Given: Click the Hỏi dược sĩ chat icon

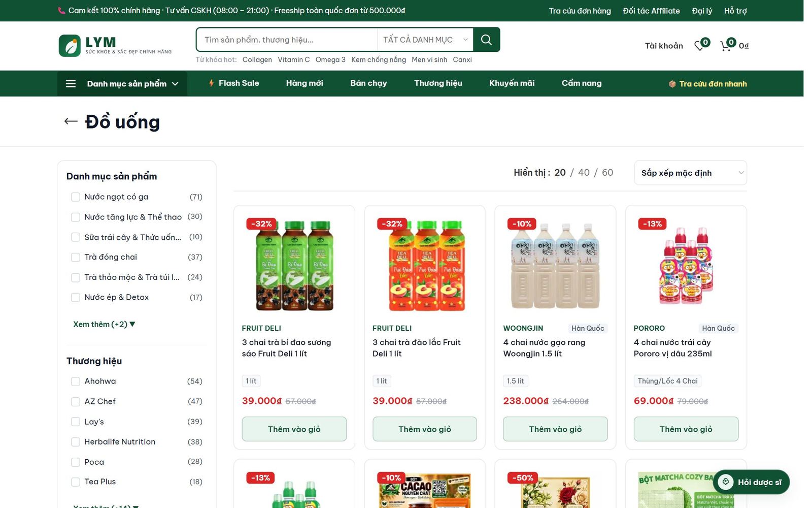Looking at the screenshot, I should tap(726, 482).
